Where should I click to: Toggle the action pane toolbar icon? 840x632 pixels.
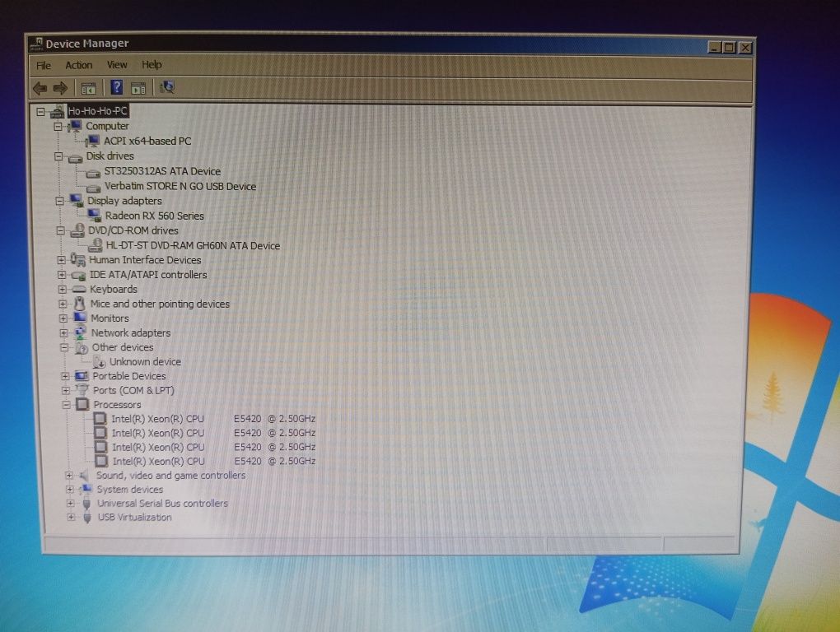[x=138, y=88]
